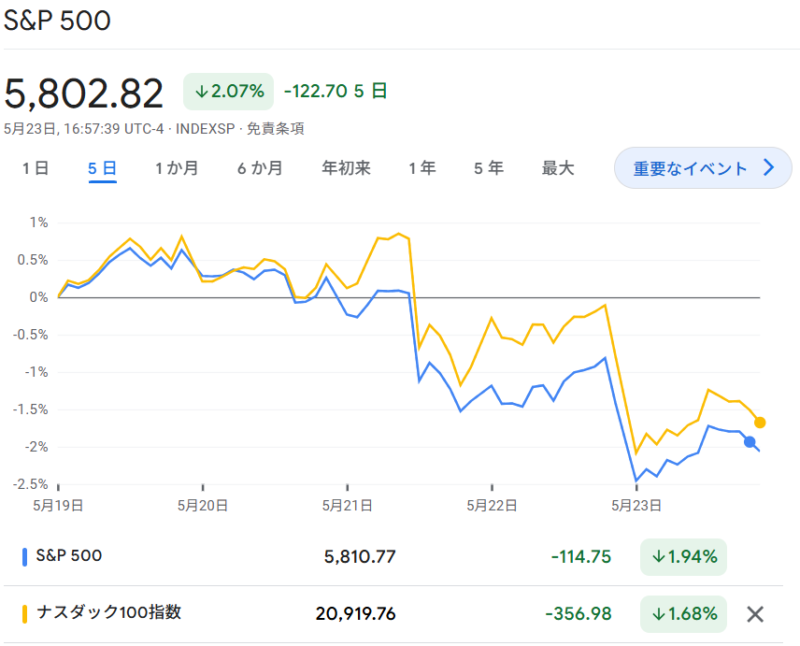This screenshot has width=800, height=646.
Task: Click the 20,919.76 value
Action: point(356,614)
